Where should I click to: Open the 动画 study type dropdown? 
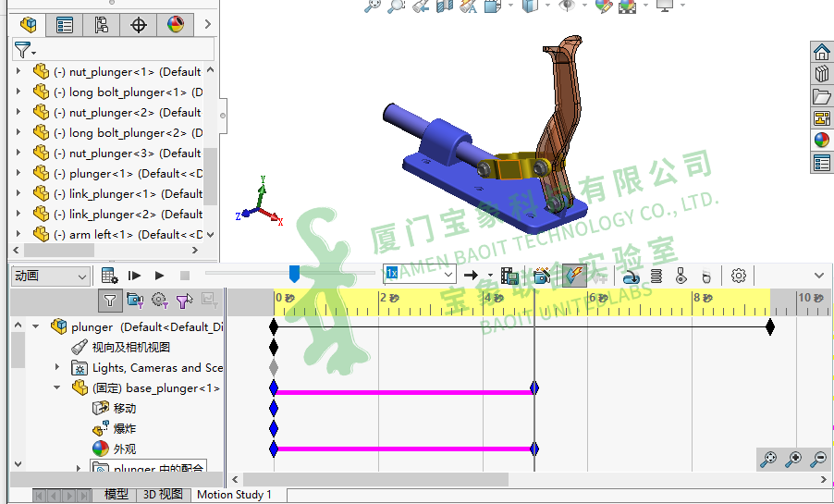(51, 276)
